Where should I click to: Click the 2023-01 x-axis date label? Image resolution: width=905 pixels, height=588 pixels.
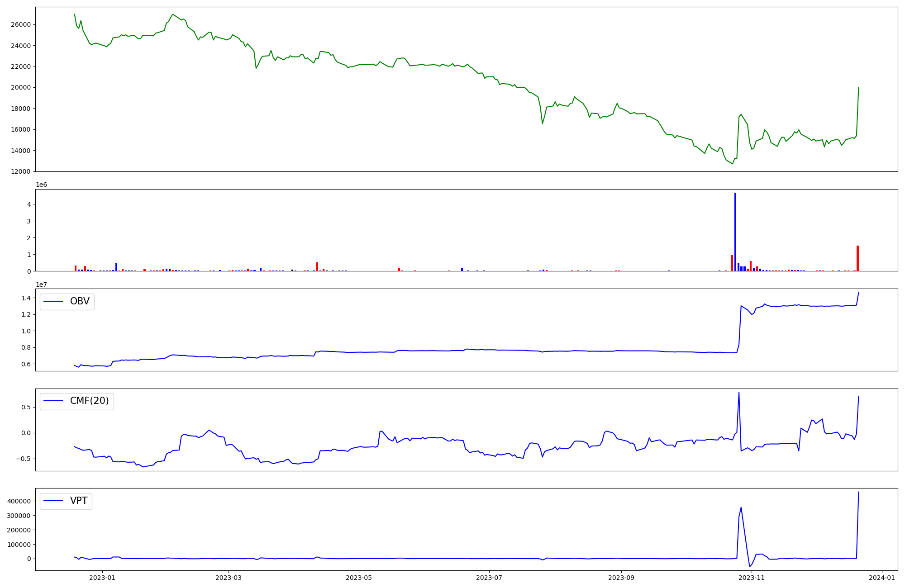pos(102,578)
